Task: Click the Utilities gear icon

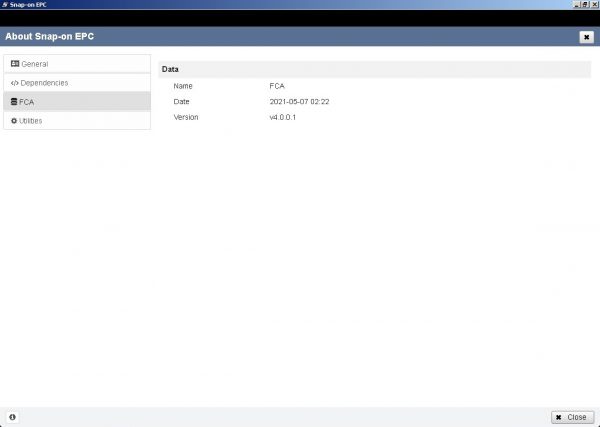Action: tap(14, 121)
